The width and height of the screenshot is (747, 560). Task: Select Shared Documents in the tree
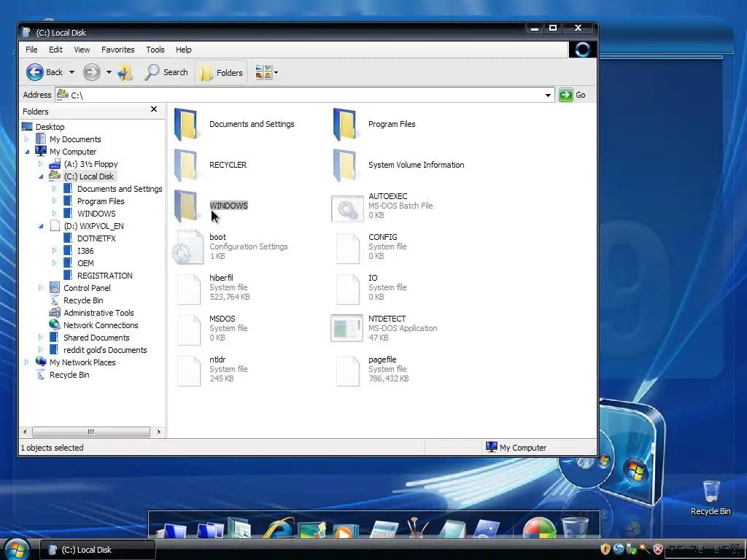pos(96,337)
